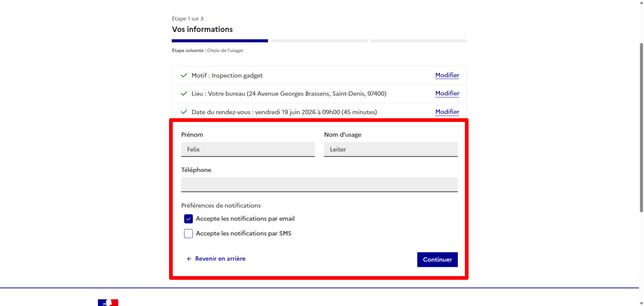Click 'Date du rendez-vous : vendredi 19 juin' text
The width and height of the screenshot is (644, 306).
coord(284,112)
